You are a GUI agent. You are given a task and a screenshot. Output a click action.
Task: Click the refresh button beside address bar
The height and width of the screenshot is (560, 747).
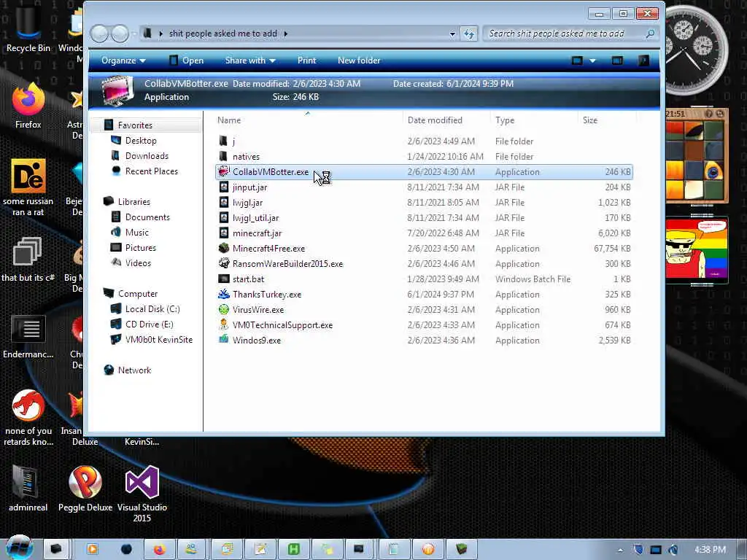469,34
